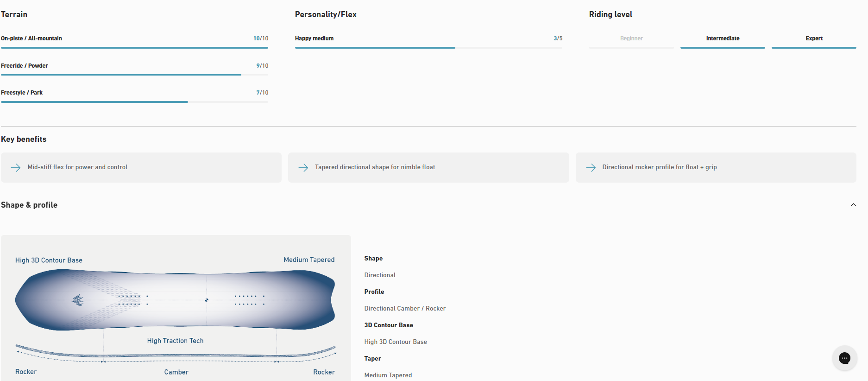Click the Freestyle / Park rating bar
Screen dimensions: 868x381
coord(134,102)
